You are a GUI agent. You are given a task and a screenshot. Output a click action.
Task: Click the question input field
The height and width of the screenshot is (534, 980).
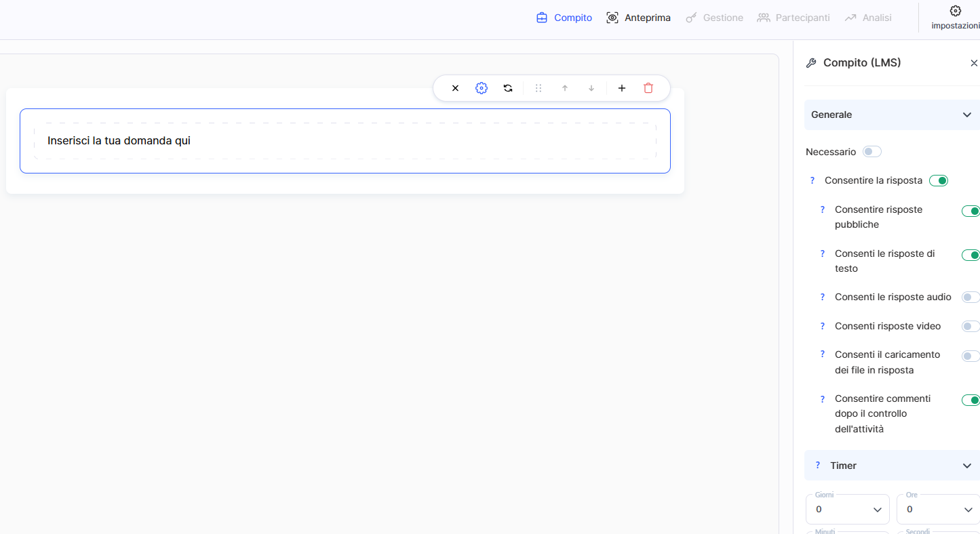point(345,141)
